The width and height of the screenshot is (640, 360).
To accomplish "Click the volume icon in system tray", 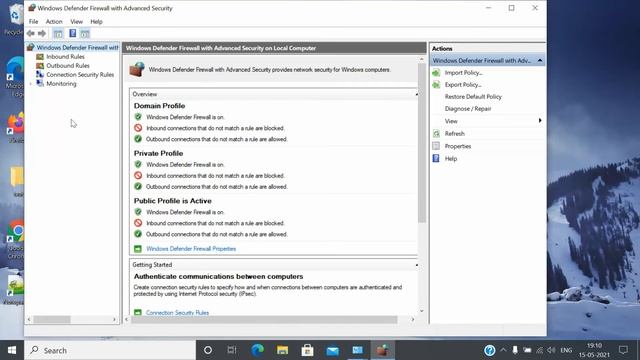I will (x=551, y=350).
